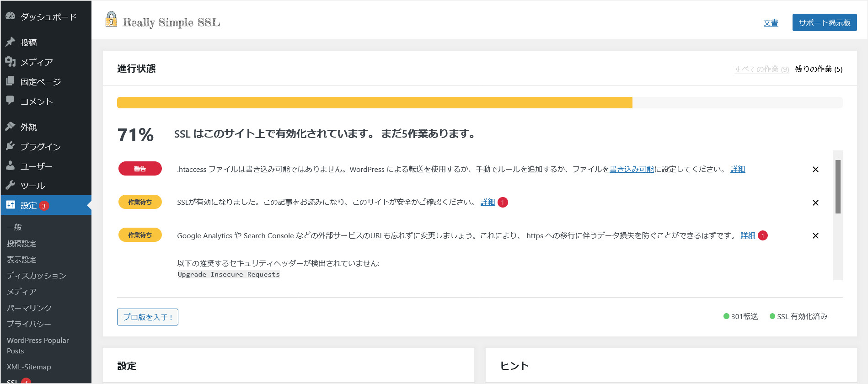Image resolution: width=868 pixels, height=384 pixels.
Task: Click the プロ版を入手！ button
Action: 148,317
